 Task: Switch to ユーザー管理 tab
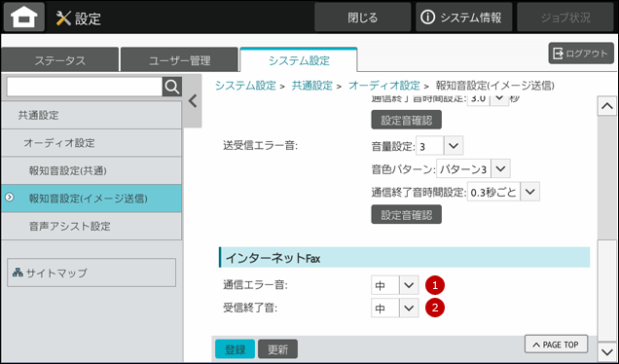[179, 60]
